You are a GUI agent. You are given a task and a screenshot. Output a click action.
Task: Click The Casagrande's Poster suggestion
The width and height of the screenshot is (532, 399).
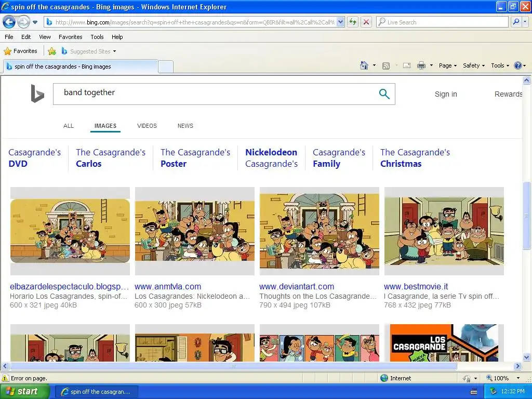click(195, 158)
